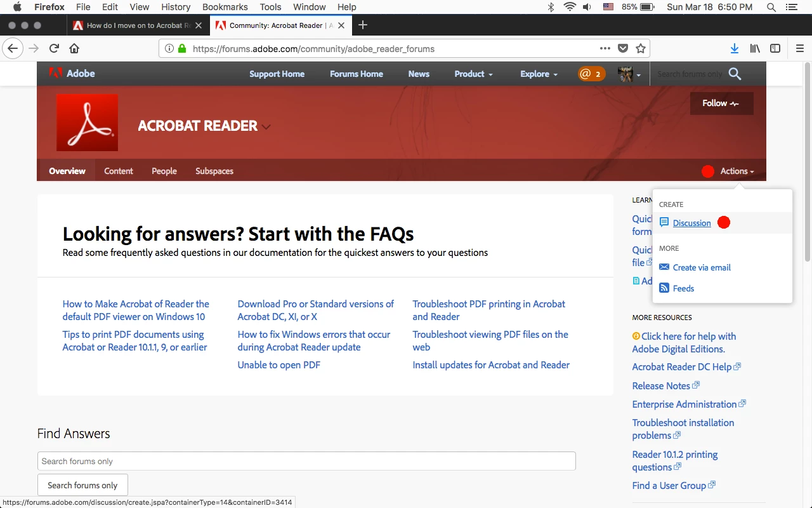Open Enterprise Administration link

click(x=684, y=404)
